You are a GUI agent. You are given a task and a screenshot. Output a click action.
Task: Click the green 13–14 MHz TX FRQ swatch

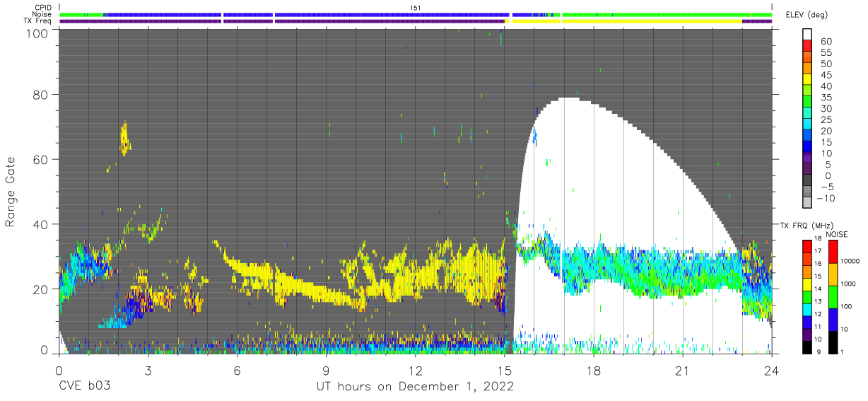click(x=807, y=296)
